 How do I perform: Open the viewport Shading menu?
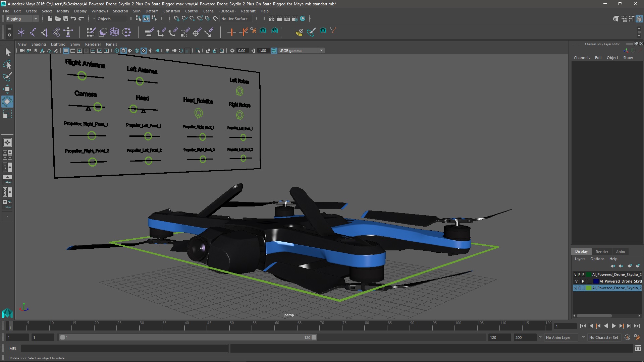click(39, 44)
